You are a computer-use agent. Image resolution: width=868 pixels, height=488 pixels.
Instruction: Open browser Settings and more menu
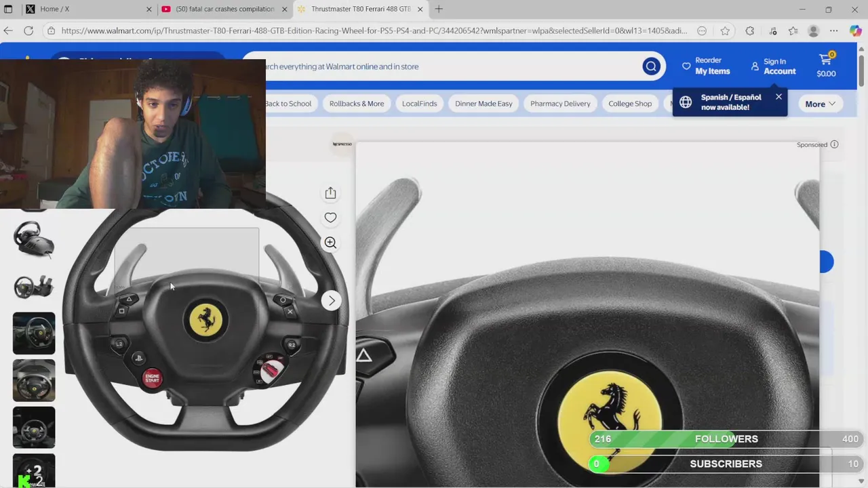(x=834, y=30)
